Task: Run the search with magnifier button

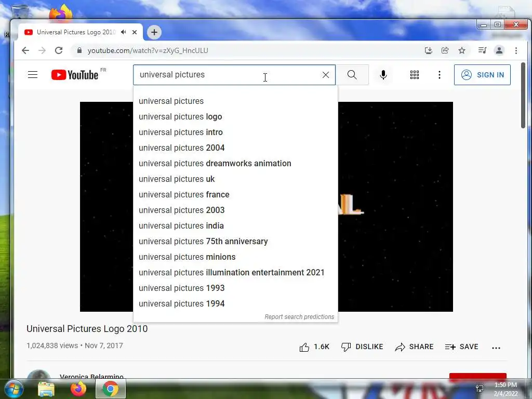Action: pyautogui.click(x=352, y=75)
